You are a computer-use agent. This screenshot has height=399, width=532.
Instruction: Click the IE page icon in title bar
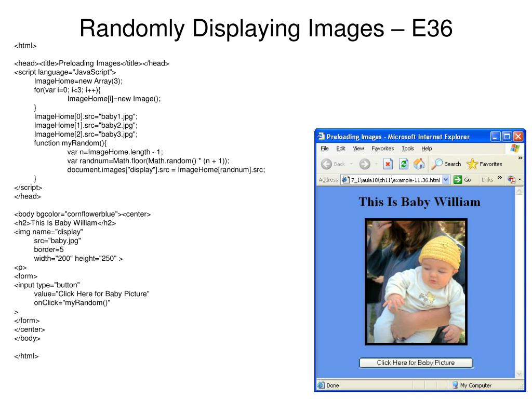click(321, 137)
